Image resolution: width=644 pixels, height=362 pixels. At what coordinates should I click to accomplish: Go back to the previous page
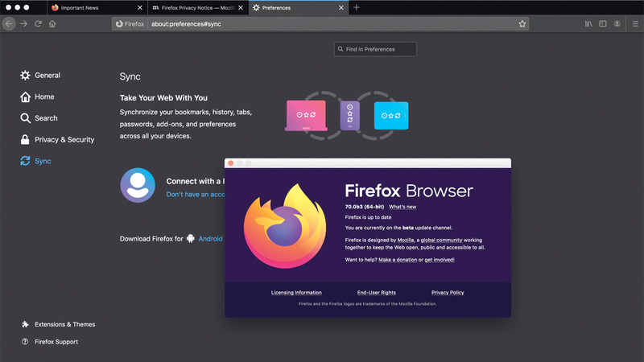click(x=10, y=24)
